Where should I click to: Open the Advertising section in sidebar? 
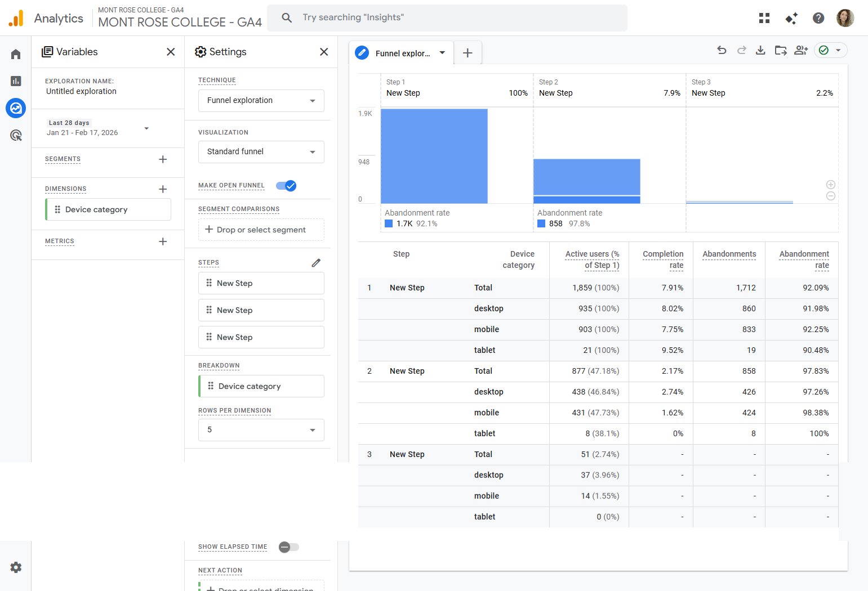[16, 135]
